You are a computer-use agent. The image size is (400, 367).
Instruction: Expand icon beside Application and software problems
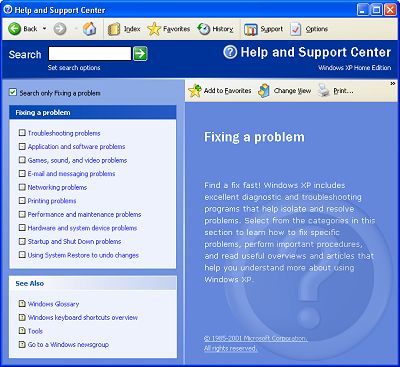click(22, 147)
